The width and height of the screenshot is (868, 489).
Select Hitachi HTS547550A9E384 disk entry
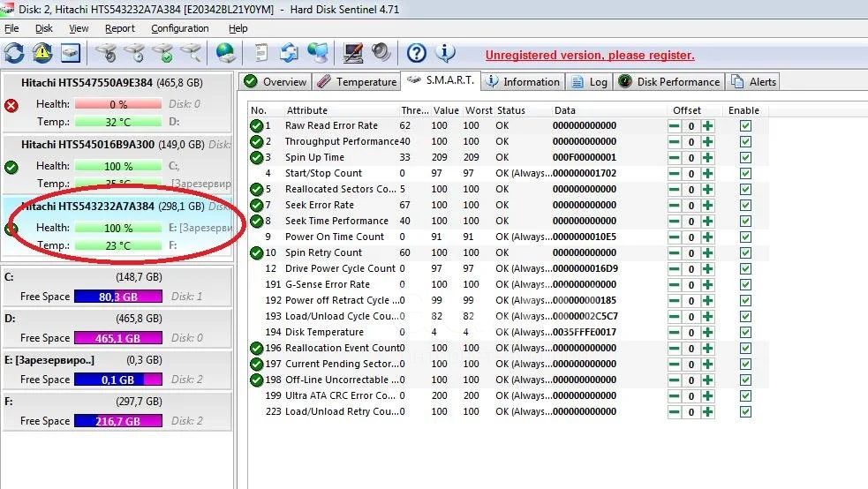(x=117, y=102)
